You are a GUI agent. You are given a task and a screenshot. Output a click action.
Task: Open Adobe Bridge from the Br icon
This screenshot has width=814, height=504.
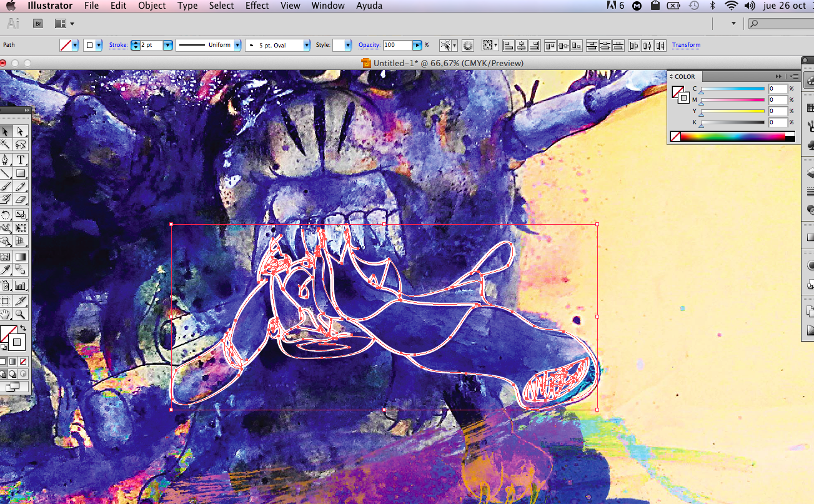[38, 24]
